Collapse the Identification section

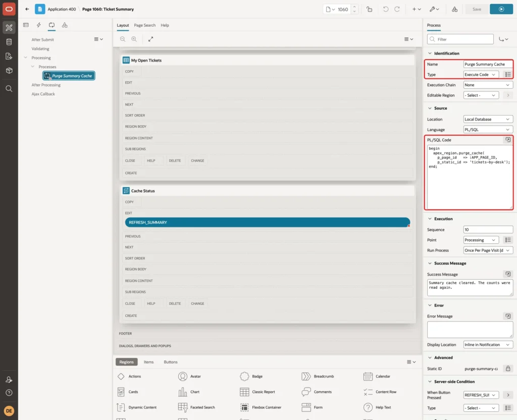(430, 54)
